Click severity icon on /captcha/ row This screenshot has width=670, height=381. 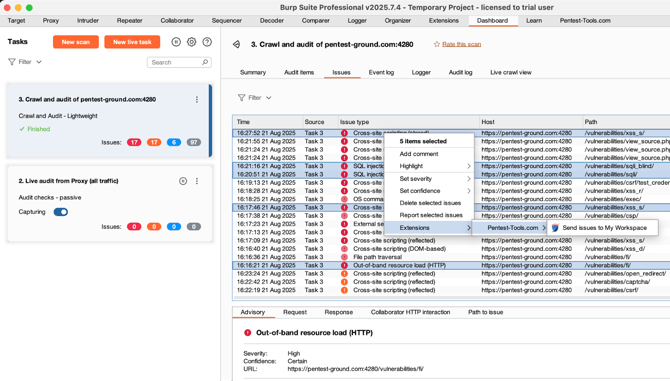pyautogui.click(x=344, y=282)
